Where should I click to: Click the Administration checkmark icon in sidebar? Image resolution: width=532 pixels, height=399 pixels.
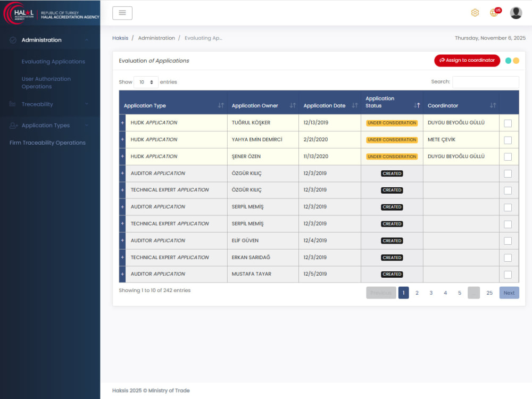[x=13, y=40]
